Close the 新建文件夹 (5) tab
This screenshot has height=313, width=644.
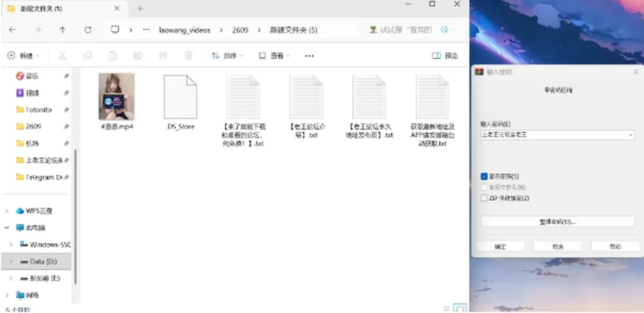pos(117,8)
